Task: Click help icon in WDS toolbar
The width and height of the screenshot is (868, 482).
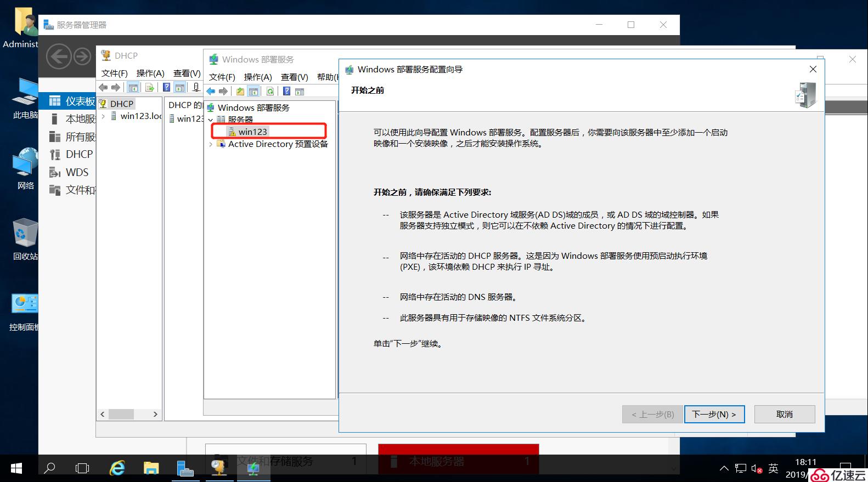Action: coord(286,92)
